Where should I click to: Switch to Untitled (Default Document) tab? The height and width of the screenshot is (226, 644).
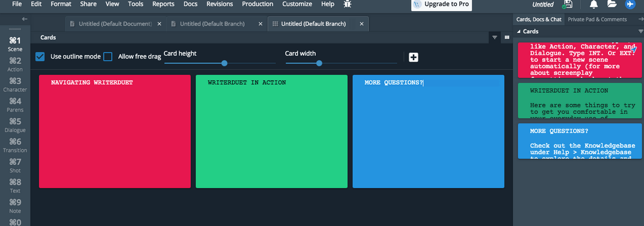(x=114, y=24)
